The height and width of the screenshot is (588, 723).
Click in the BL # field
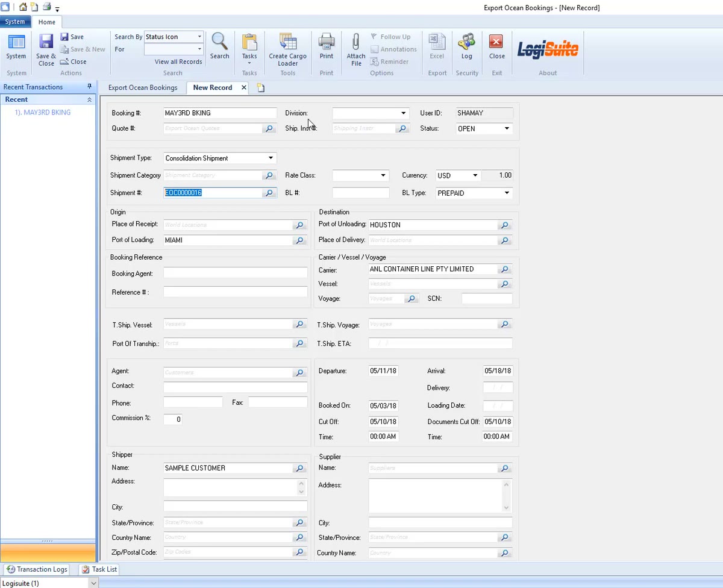pos(361,193)
